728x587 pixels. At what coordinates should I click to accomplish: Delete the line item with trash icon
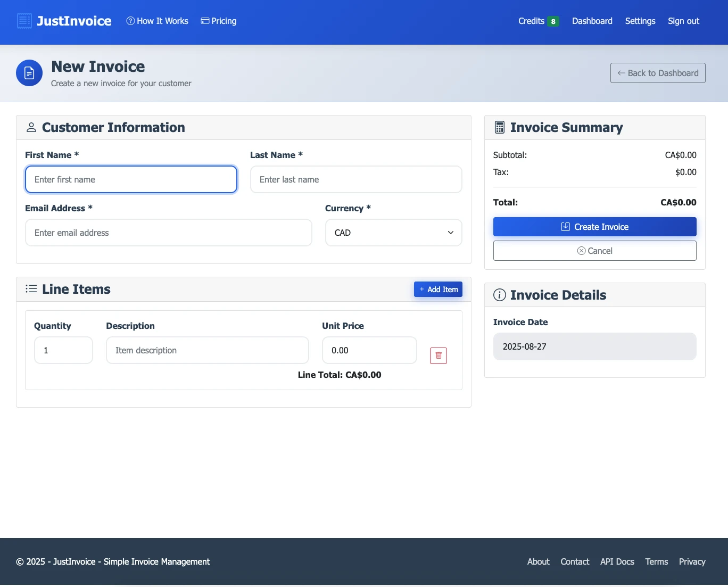(438, 355)
